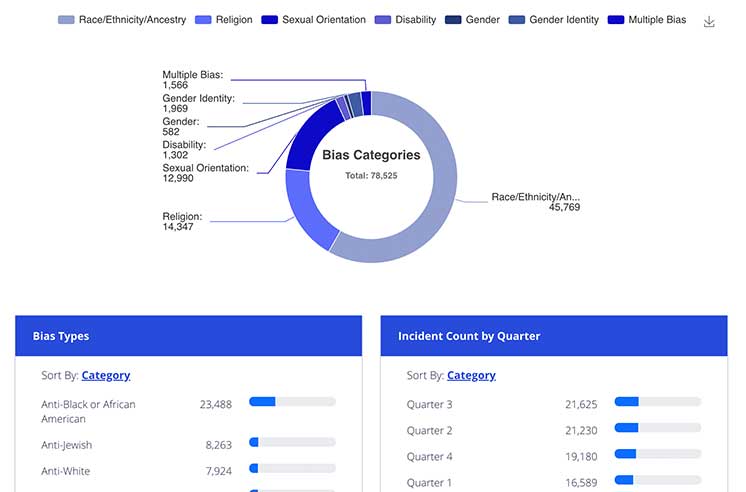Screen dimensions: 746x492
Task: Click the value '21,625'
Action: point(581,404)
